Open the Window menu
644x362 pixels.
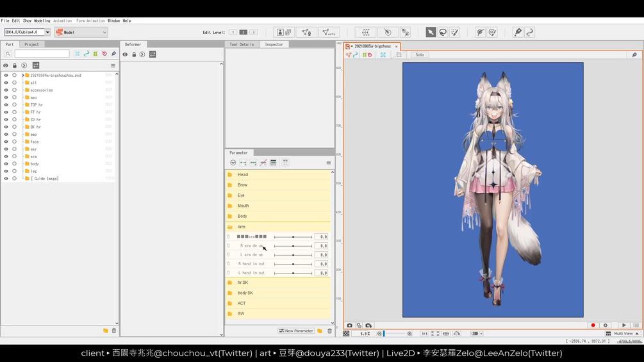(x=114, y=21)
